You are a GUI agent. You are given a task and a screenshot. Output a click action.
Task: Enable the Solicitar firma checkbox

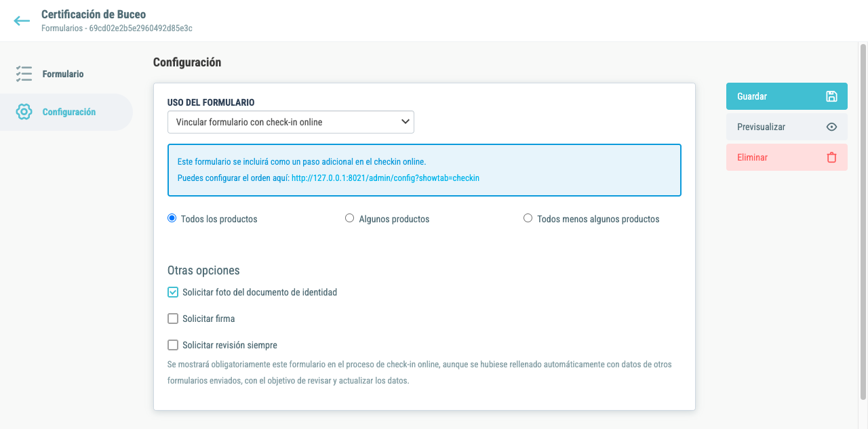pos(173,319)
